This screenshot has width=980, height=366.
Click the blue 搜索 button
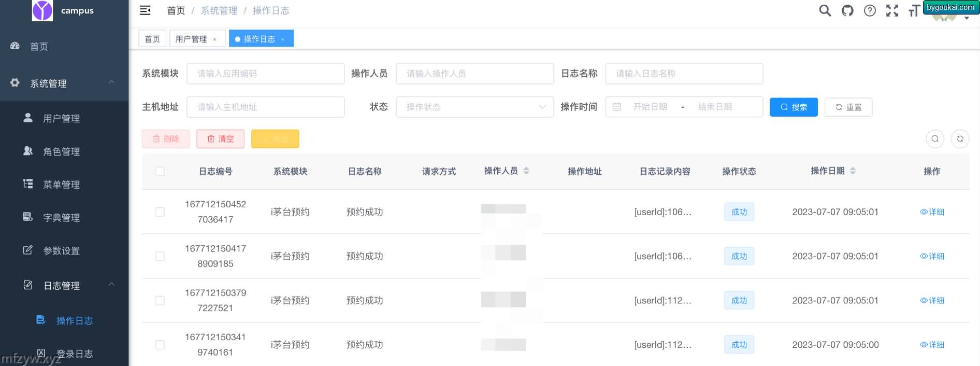click(793, 107)
